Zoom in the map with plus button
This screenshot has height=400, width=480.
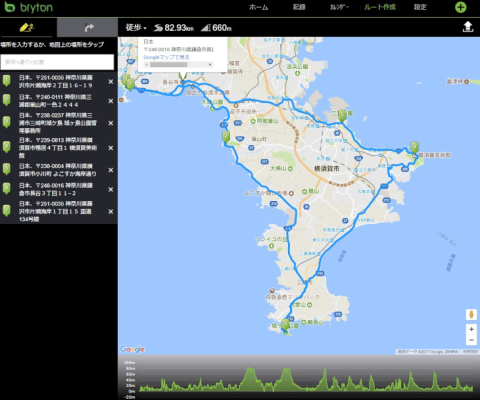pyautogui.click(x=471, y=329)
